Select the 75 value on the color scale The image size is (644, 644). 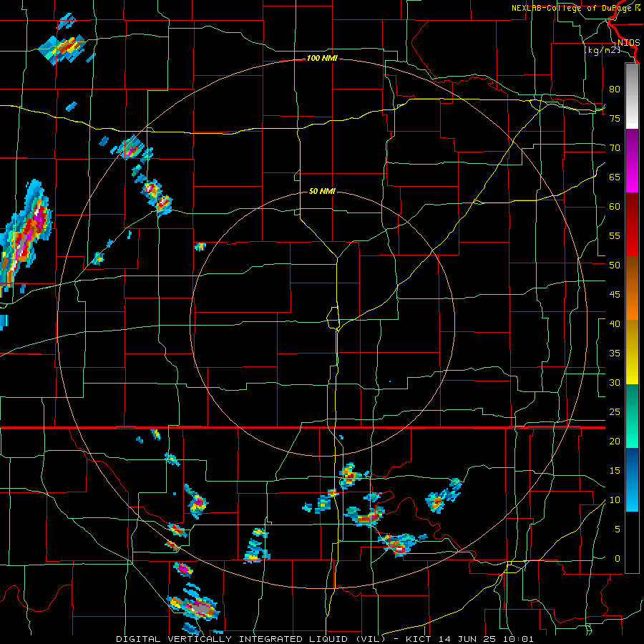pos(615,118)
